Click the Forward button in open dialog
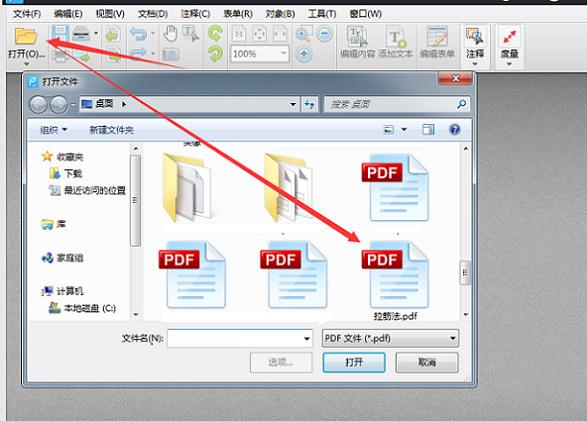This screenshot has height=421, width=587. (x=59, y=104)
